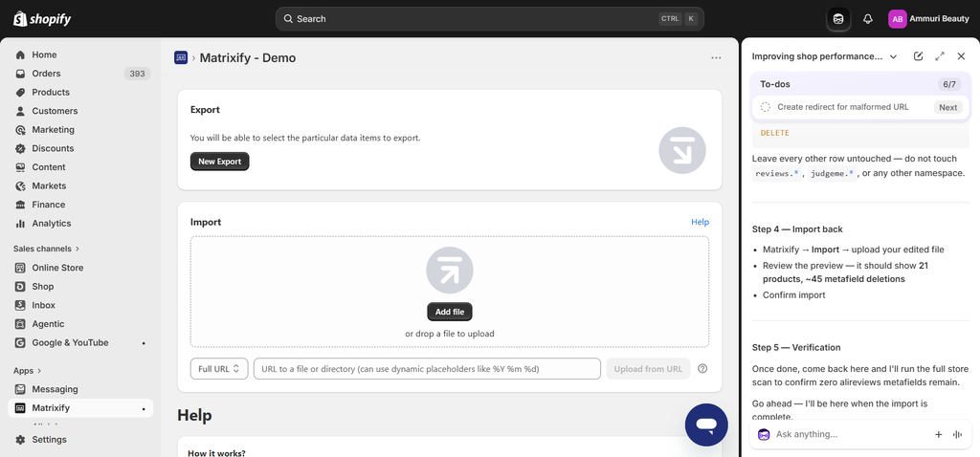Focus the URL to file input field
This screenshot has width=980, height=457.
click(427, 369)
